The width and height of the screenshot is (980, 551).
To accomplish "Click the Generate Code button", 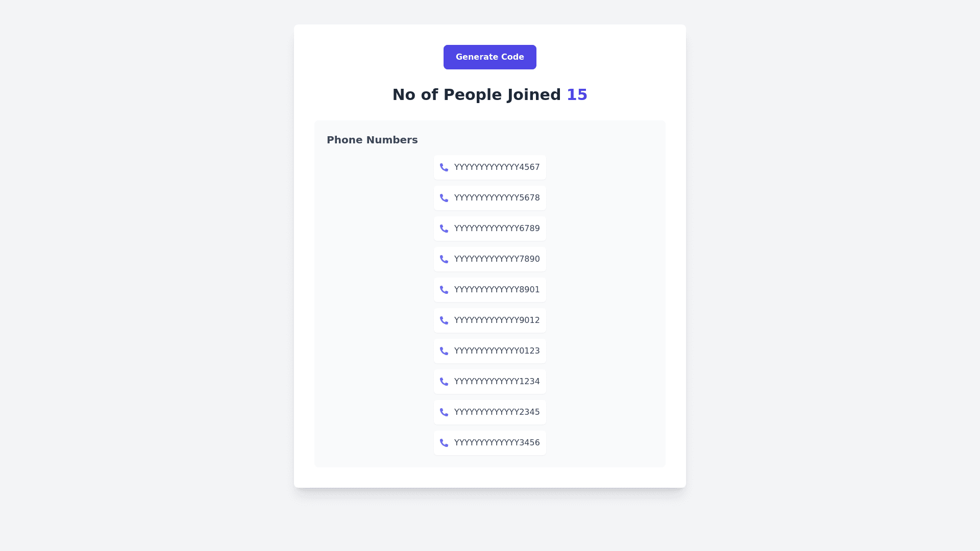I will click(x=489, y=57).
